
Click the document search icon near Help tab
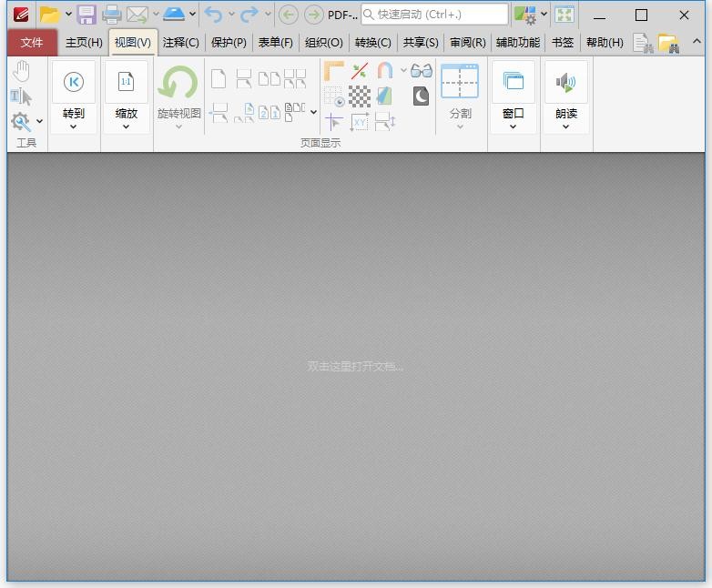tap(643, 43)
